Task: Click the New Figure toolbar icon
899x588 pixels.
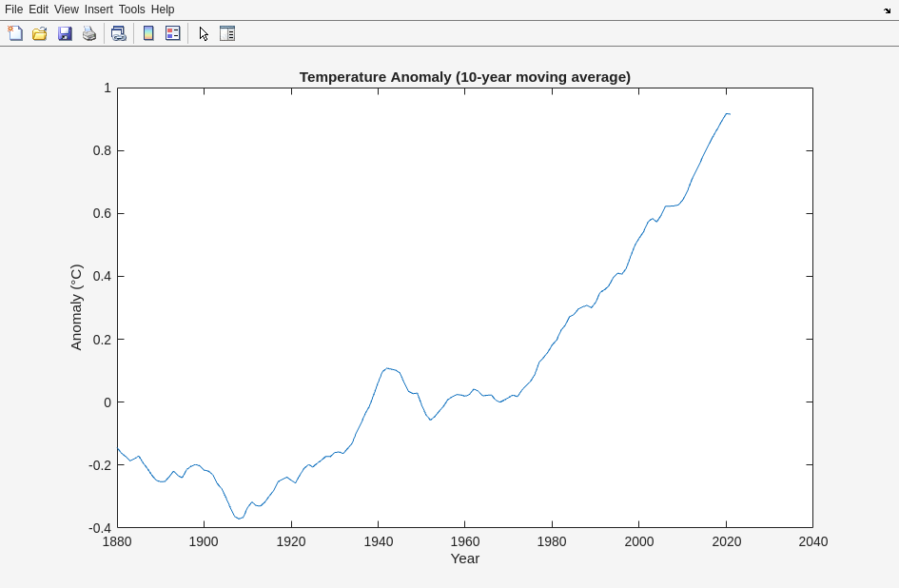Action: click(15, 33)
